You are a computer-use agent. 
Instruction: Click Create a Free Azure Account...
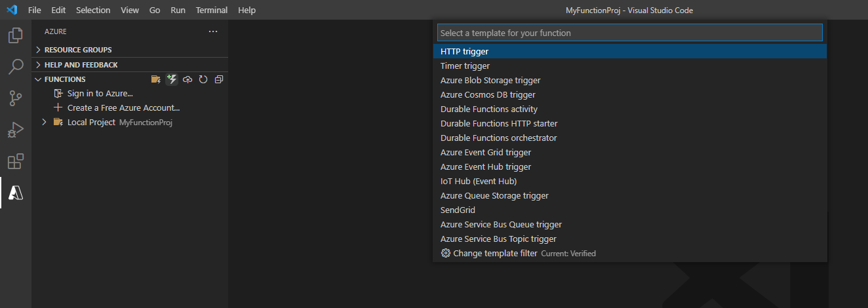click(123, 108)
